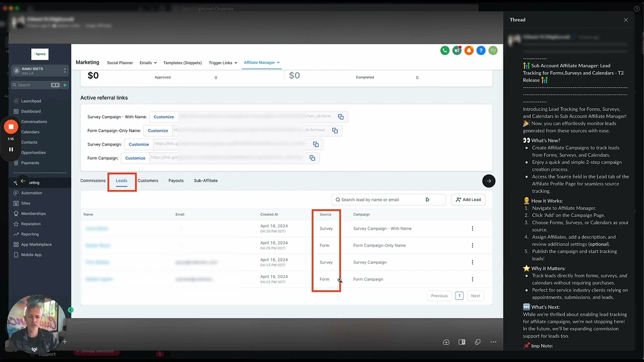Screen dimensions: 644x362
Task: Pause the recording using the pause control
Action: pyautogui.click(x=11, y=149)
